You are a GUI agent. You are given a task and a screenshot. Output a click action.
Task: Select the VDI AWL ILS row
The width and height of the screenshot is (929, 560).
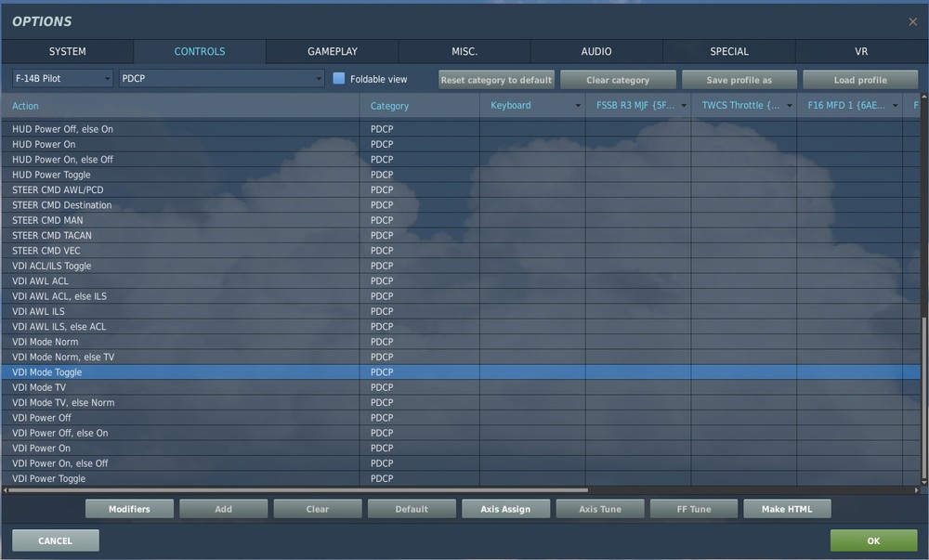[461, 311]
